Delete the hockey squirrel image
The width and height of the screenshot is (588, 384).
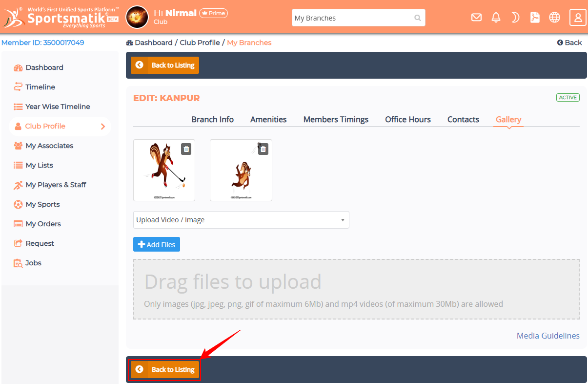(x=186, y=149)
